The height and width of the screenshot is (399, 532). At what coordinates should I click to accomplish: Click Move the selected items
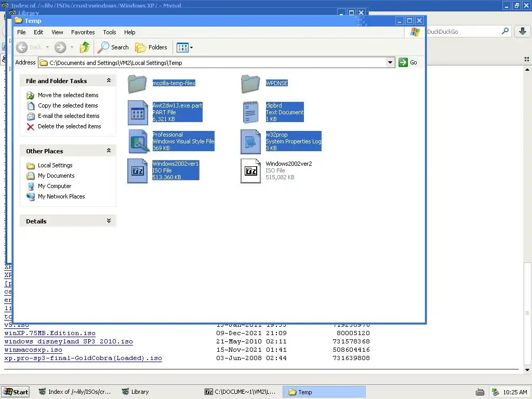[x=68, y=95]
